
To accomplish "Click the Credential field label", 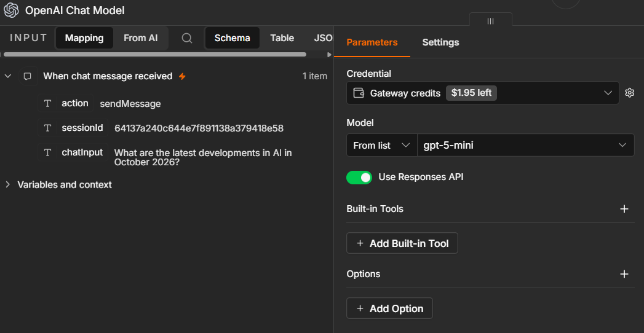I will (x=369, y=73).
